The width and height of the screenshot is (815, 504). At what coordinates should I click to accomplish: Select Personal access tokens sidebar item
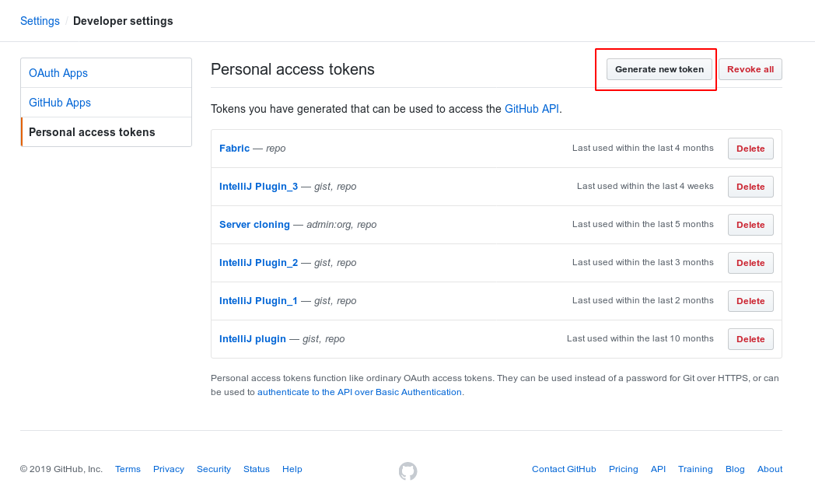pyautogui.click(x=92, y=132)
